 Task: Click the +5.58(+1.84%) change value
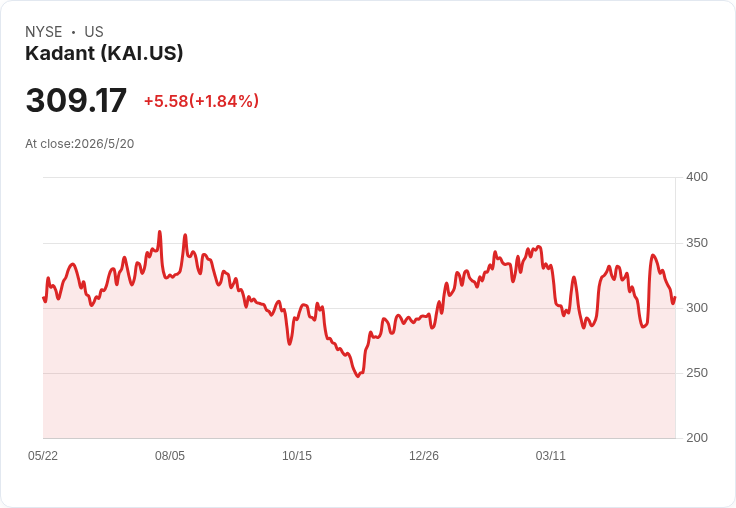201,101
